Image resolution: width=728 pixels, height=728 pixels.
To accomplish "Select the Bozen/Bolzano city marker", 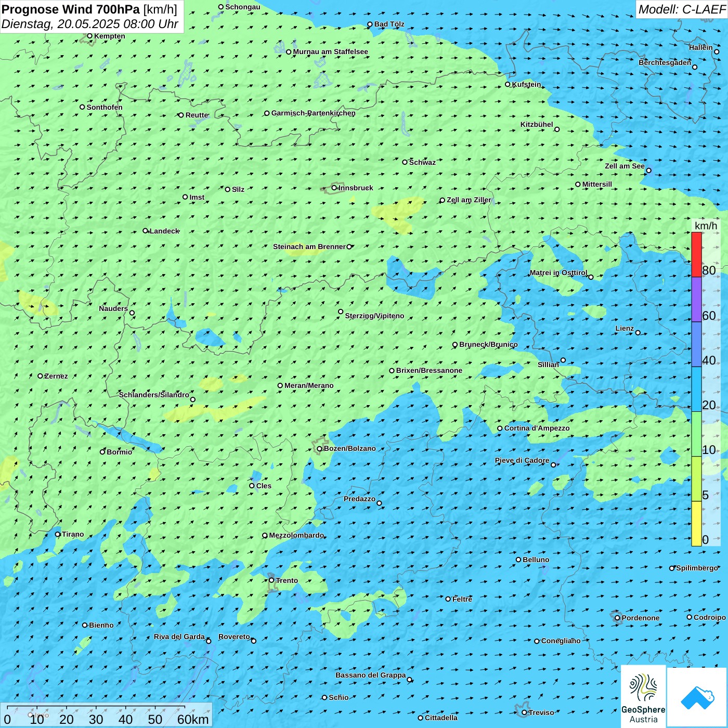I will coord(320,449).
